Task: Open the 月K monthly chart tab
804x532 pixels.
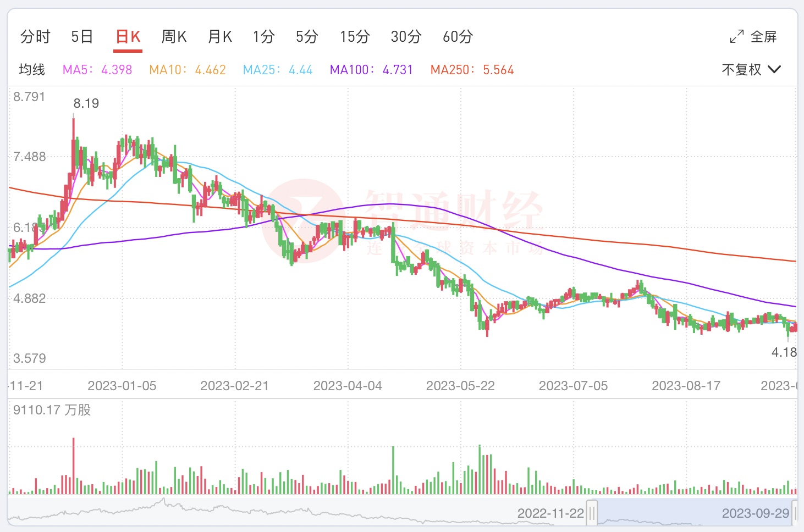Action: click(220, 37)
